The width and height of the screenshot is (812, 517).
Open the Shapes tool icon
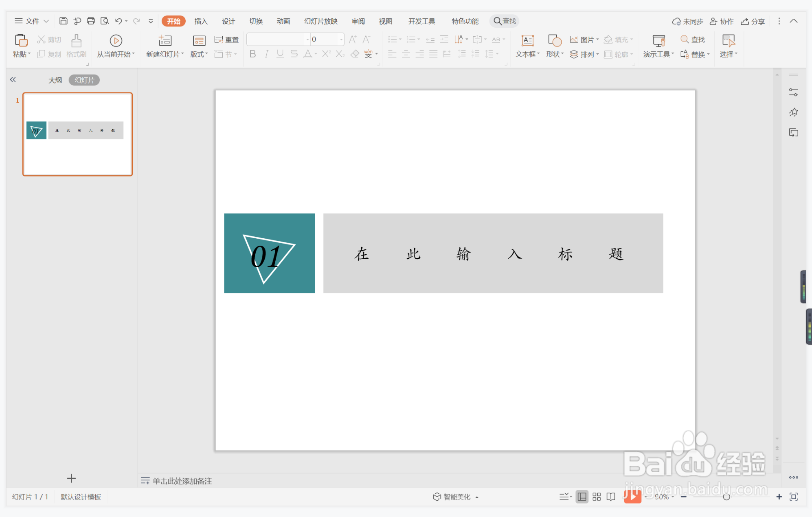click(554, 41)
